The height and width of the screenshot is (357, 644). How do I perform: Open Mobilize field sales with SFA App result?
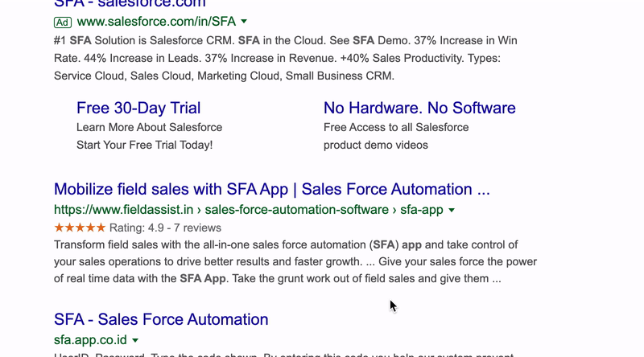pos(272,189)
